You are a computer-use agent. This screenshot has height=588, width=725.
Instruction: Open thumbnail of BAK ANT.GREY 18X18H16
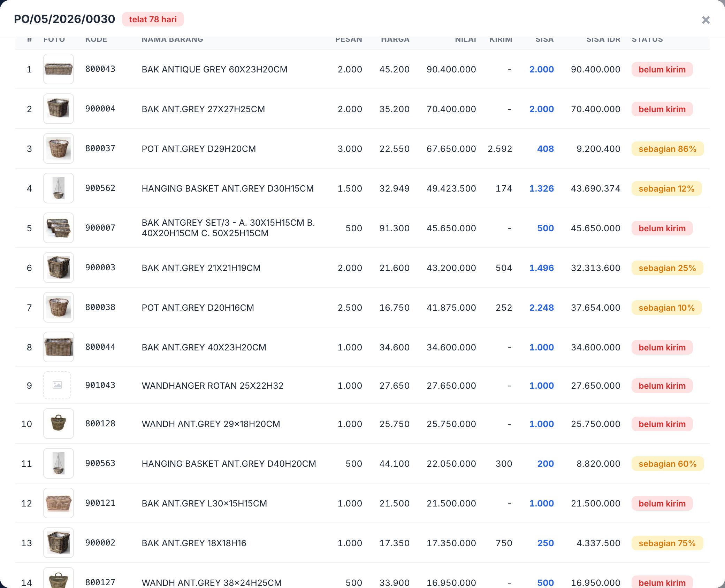pos(59,543)
